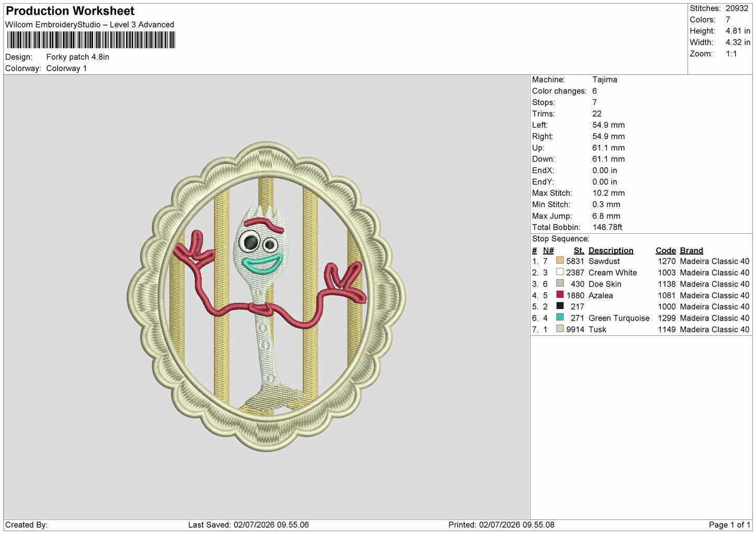756x534 pixels.
Task: Click thread code '1149'
Action: point(667,330)
